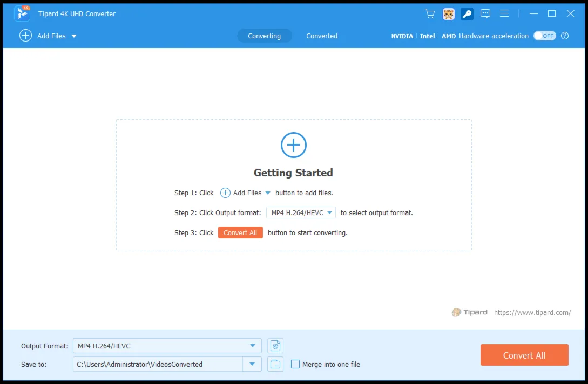
Task: Click the tiger promotion icon in title bar
Action: 449,14
